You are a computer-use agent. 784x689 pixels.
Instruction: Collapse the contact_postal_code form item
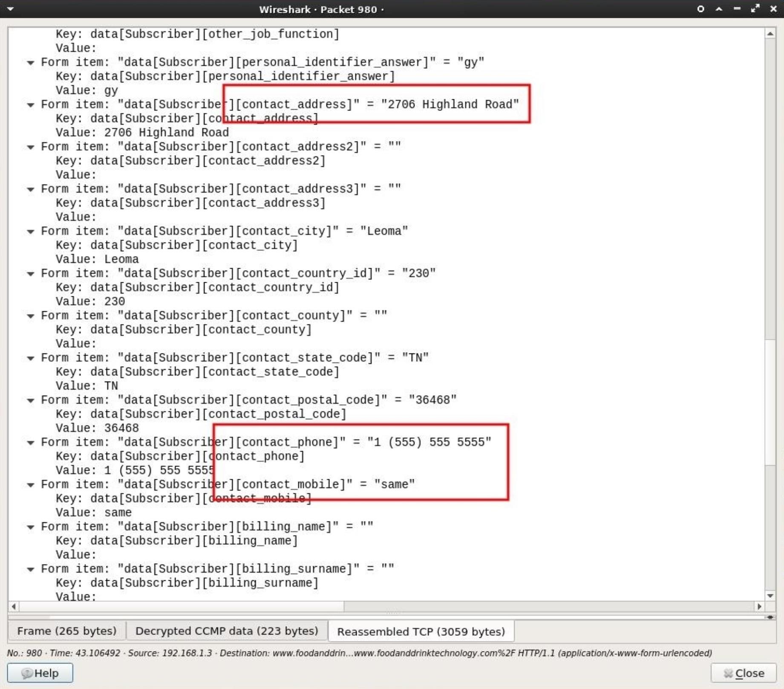pos(30,400)
